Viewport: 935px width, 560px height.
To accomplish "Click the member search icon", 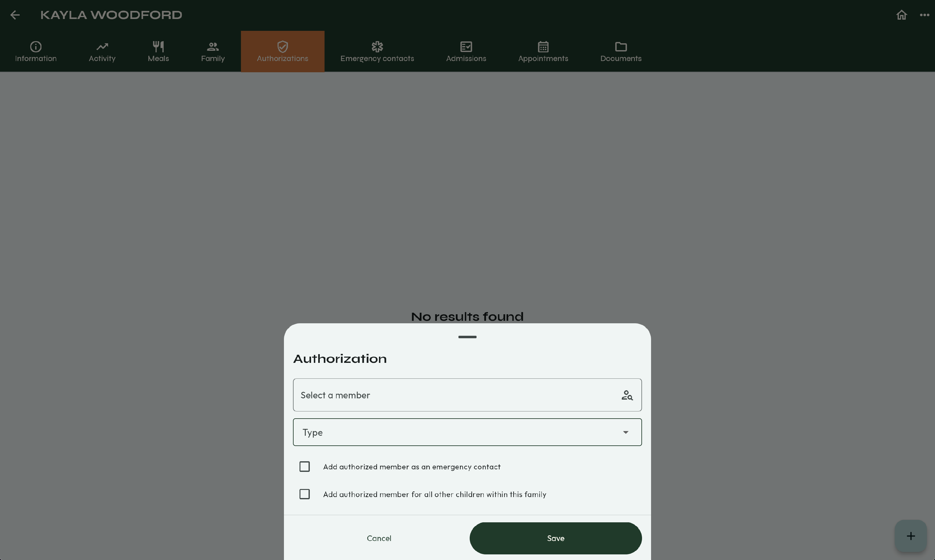I will pos(627,395).
